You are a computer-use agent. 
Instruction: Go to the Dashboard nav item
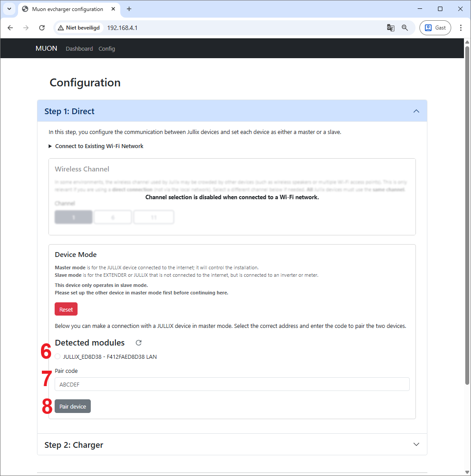pos(79,48)
